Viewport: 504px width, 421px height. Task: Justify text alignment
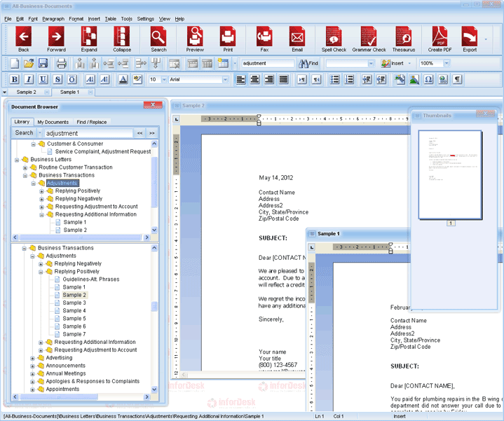tap(283, 79)
